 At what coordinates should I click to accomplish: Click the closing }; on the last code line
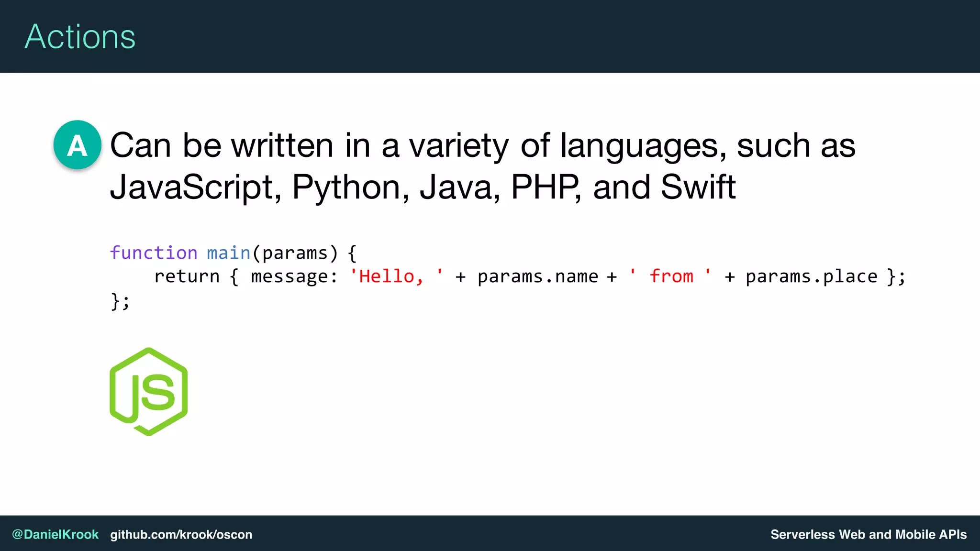click(x=120, y=301)
